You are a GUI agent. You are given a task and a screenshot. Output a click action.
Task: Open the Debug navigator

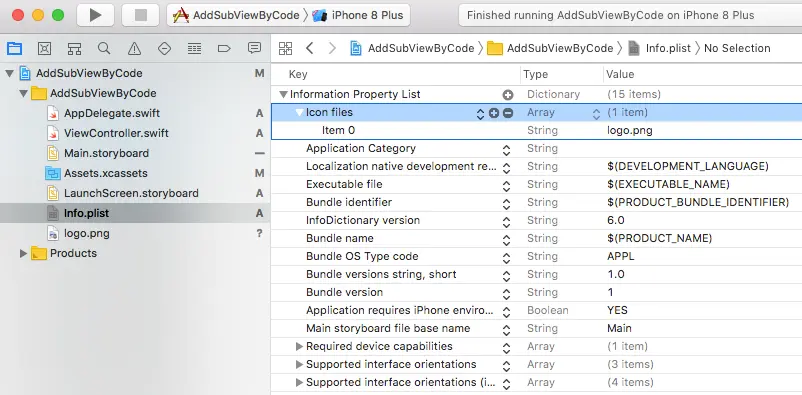click(x=194, y=49)
